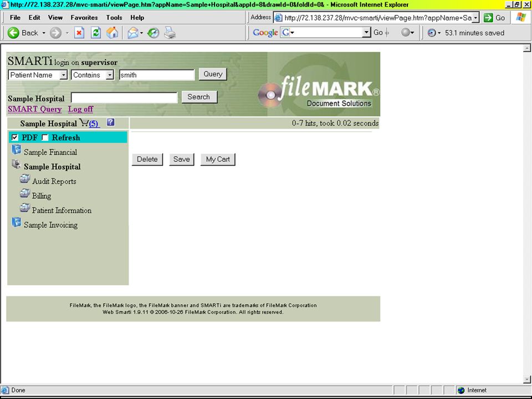Open the Mail envelope icon
532x399 pixels.
[x=133, y=33]
